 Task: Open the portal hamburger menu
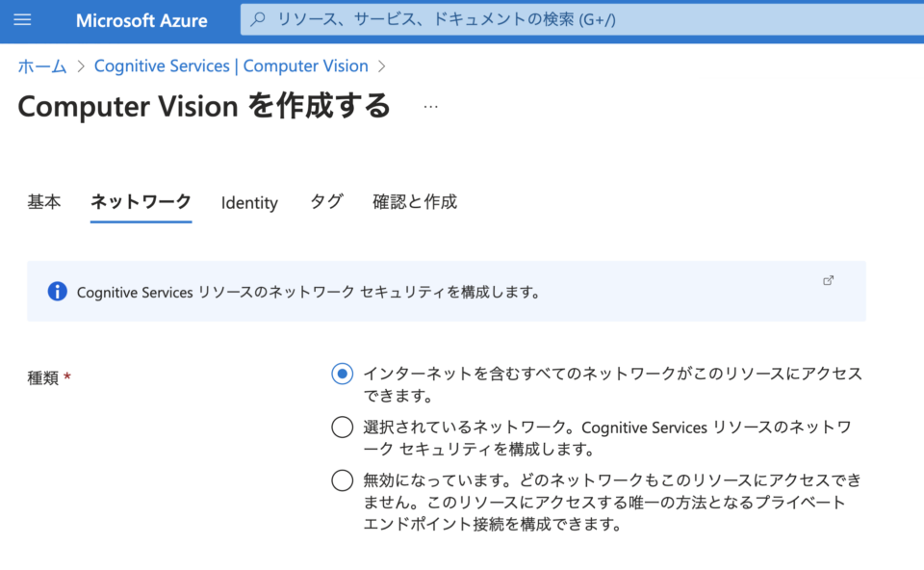pos(23,19)
